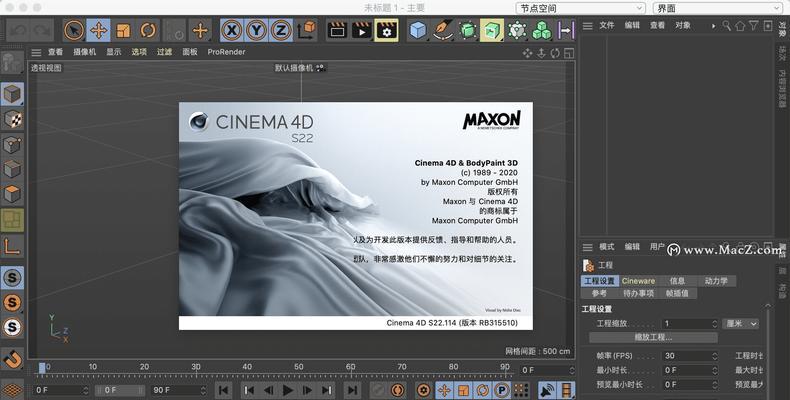The width and height of the screenshot is (790, 400).
Task: Open the viewport 过滤 menu
Action: click(x=164, y=52)
